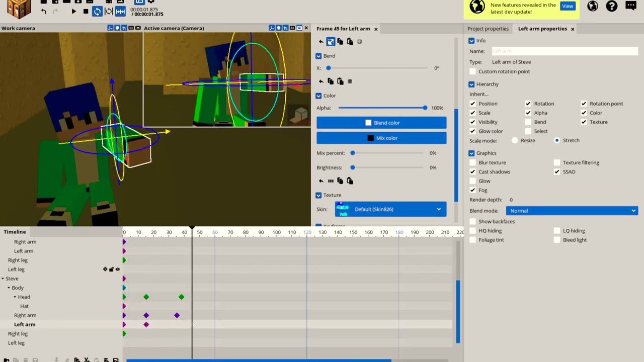644x362 pixels.
Task: Open the globe website icon
Action: click(593, 6)
